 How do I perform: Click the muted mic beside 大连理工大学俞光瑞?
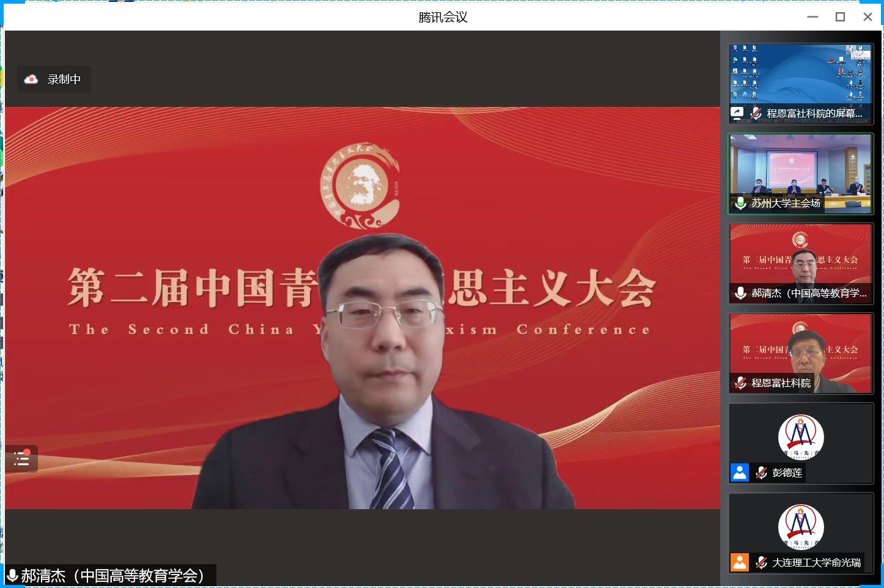761,562
